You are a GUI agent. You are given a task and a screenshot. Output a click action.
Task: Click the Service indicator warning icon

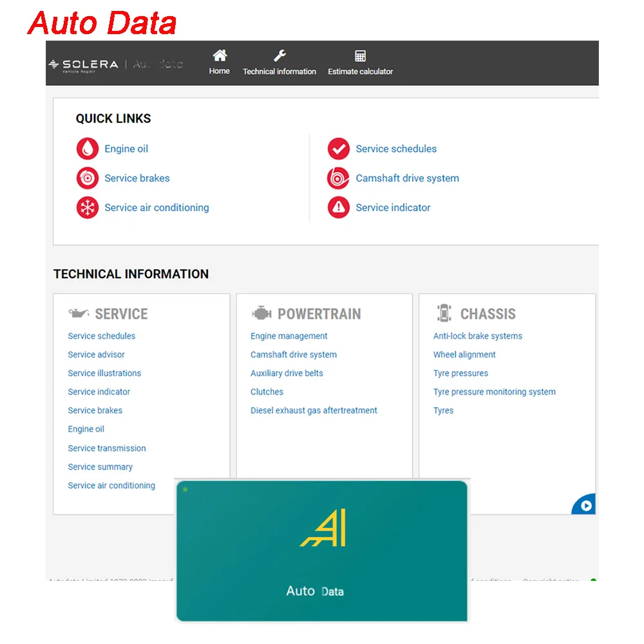tap(339, 207)
